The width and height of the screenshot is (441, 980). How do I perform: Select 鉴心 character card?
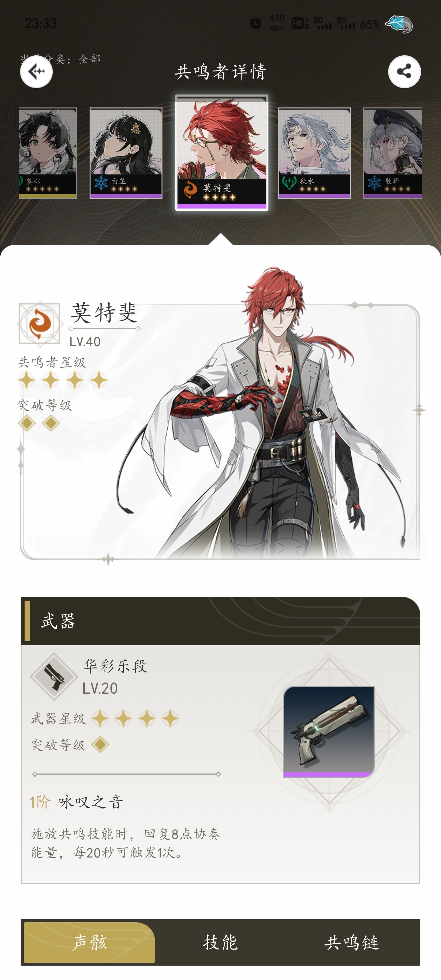48,153
